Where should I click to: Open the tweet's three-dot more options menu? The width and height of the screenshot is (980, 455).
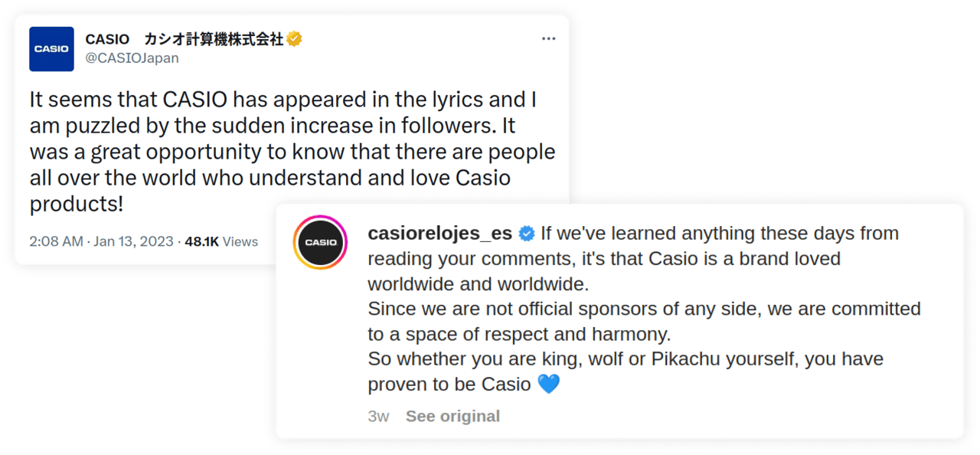tap(548, 39)
